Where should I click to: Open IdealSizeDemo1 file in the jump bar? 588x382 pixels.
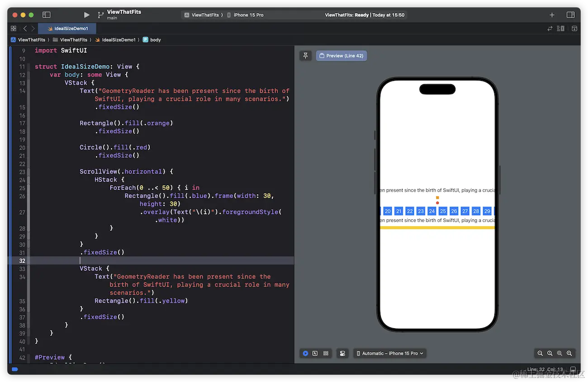coord(115,40)
